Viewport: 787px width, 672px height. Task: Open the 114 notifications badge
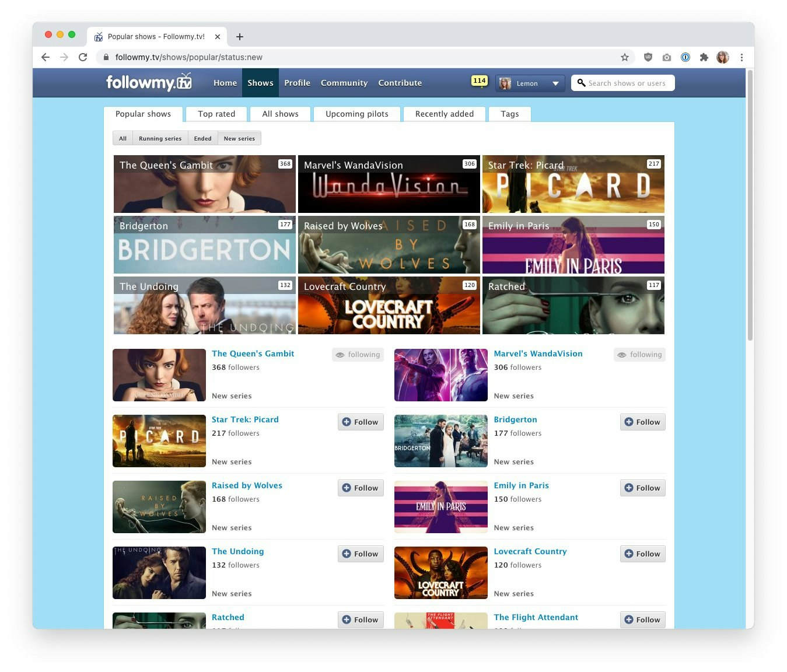[x=480, y=81]
